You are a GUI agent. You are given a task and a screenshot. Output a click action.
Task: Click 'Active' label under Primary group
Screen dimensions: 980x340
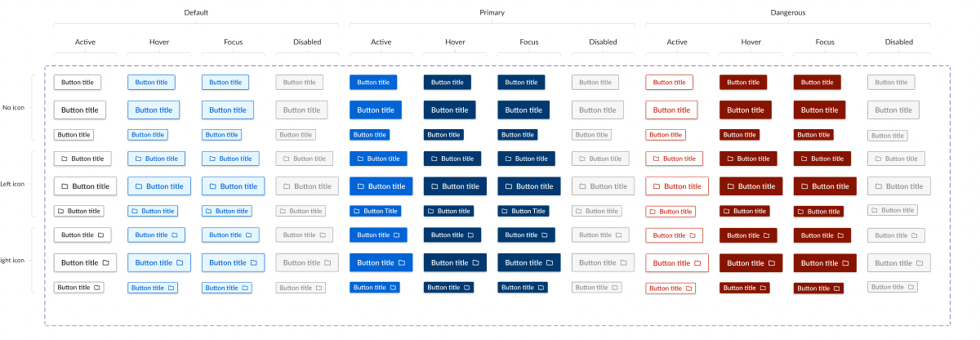(381, 42)
